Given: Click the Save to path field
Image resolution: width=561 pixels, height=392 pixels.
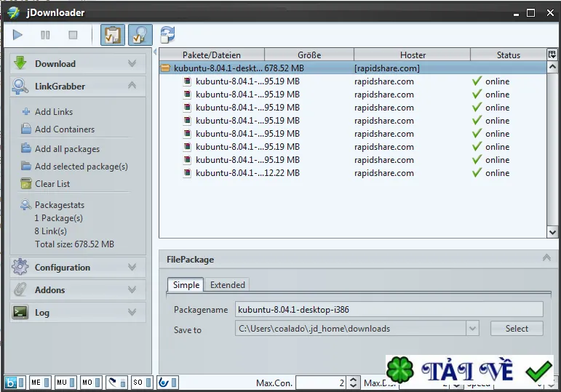Looking at the screenshot, I should 351,328.
